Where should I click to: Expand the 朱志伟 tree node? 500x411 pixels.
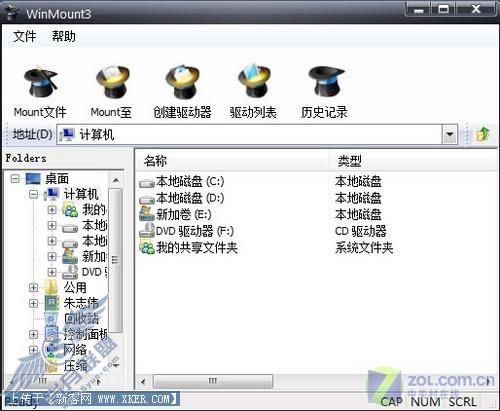tap(33, 303)
